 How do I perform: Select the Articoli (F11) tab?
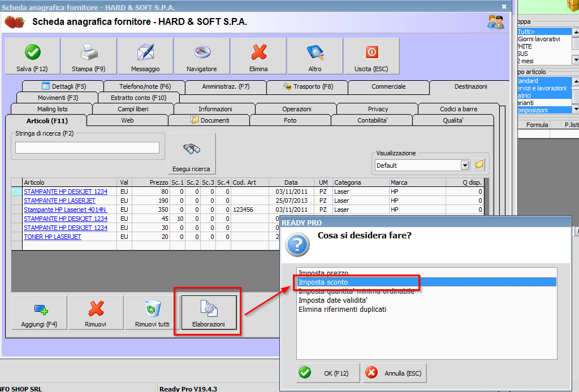46,120
